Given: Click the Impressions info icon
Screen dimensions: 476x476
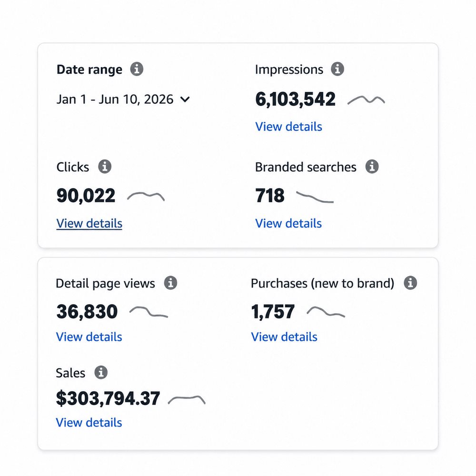Looking at the screenshot, I should click(337, 69).
